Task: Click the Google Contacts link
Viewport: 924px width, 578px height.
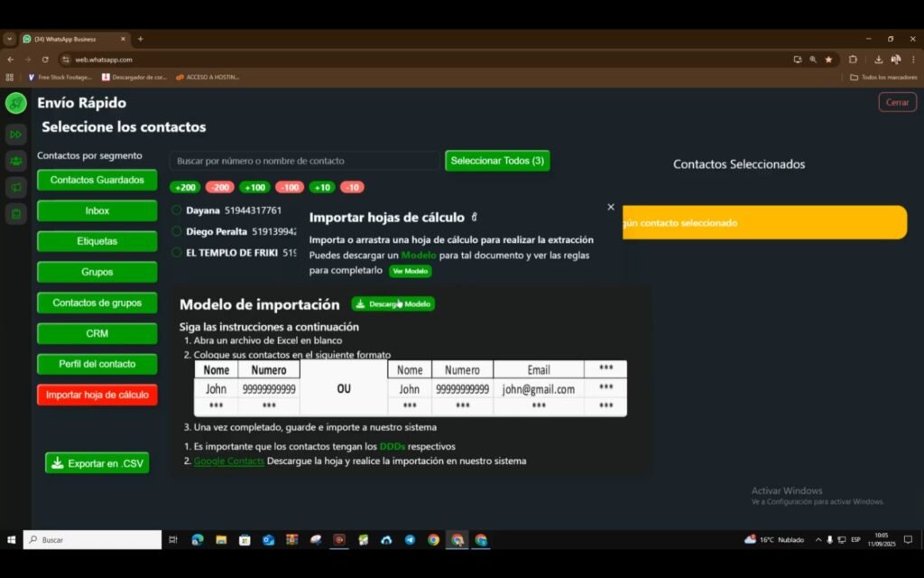Action: point(229,461)
